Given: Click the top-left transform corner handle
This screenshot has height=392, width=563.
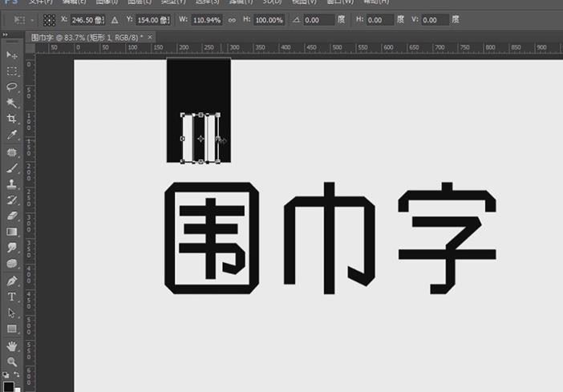Looking at the screenshot, I should click(182, 115).
